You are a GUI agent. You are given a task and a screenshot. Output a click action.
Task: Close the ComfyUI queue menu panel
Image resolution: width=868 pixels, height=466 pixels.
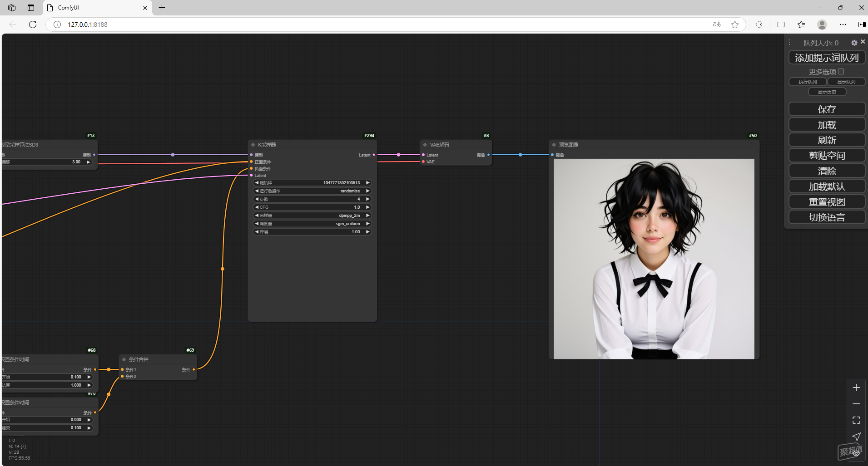point(863,42)
